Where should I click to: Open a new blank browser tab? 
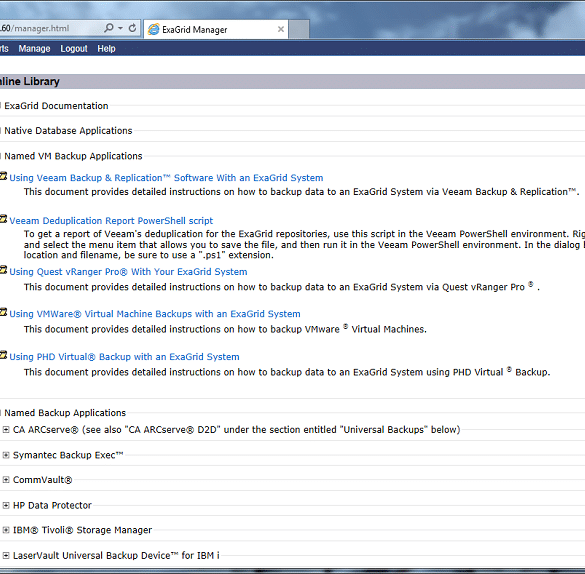point(299,29)
